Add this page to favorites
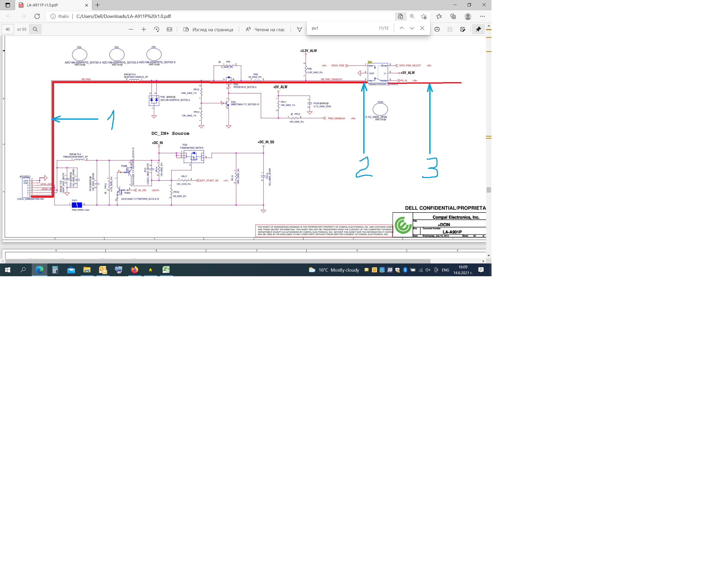 (x=424, y=16)
